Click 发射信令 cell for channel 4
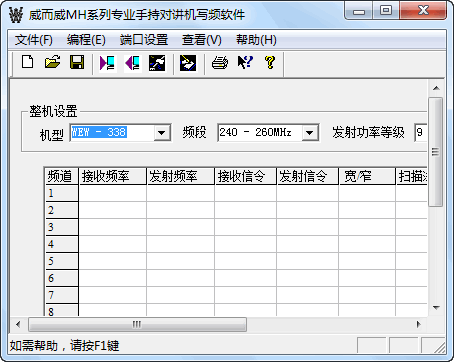Viewport: 454px width, 362px height. [x=307, y=244]
